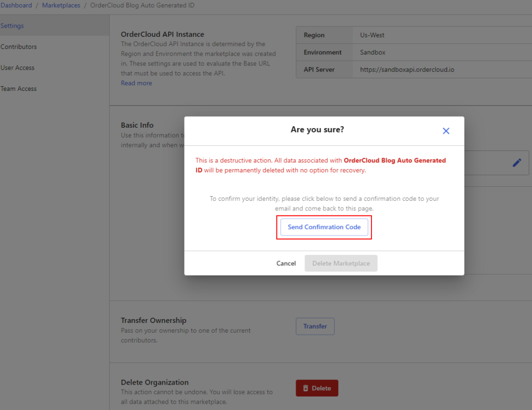Go to Dashboard breadcrumb link
The height and width of the screenshot is (410, 532).
16,5
